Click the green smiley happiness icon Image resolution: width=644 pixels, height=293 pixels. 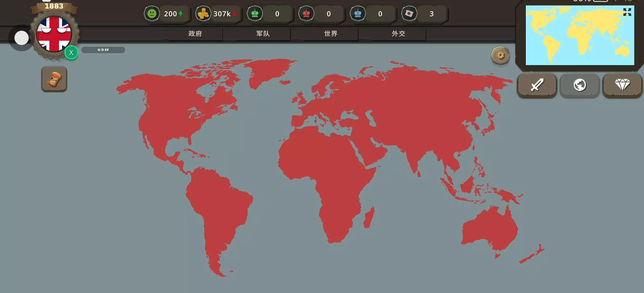pos(152,14)
